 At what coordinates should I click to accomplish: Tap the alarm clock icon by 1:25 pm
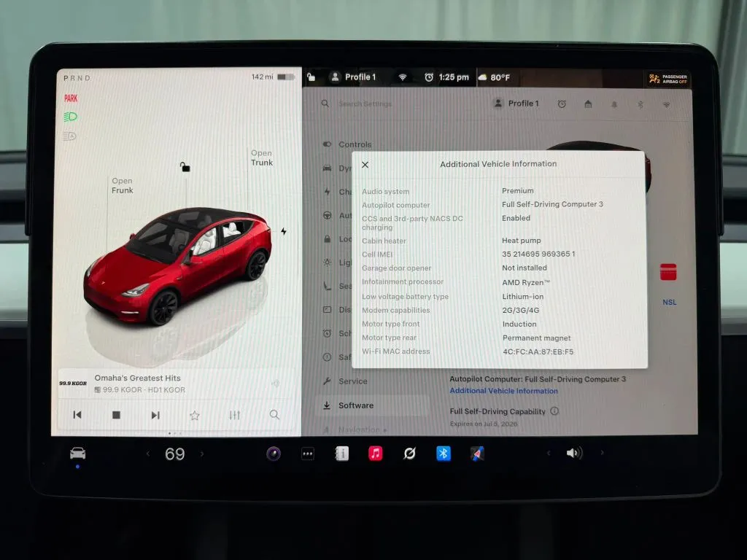tap(429, 77)
